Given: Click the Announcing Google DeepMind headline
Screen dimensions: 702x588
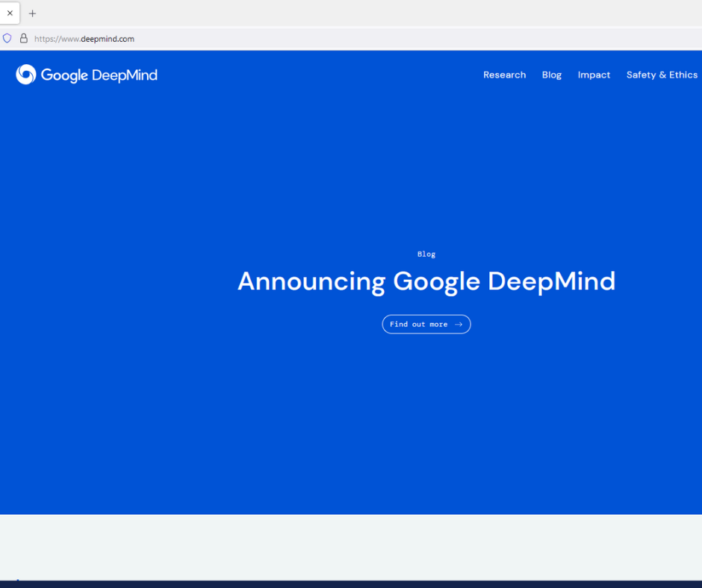Looking at the screenshot, I should (426, 281).
